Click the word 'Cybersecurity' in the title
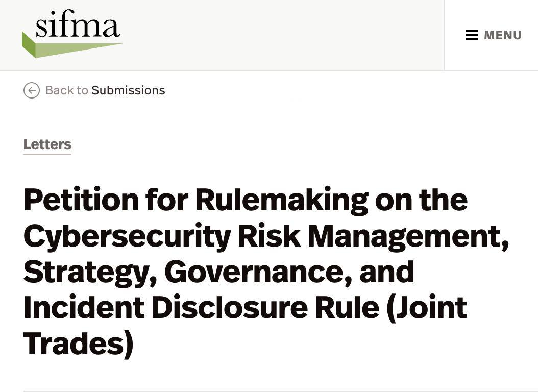Viewport: 538px width, 392px height. coord(127,237)
